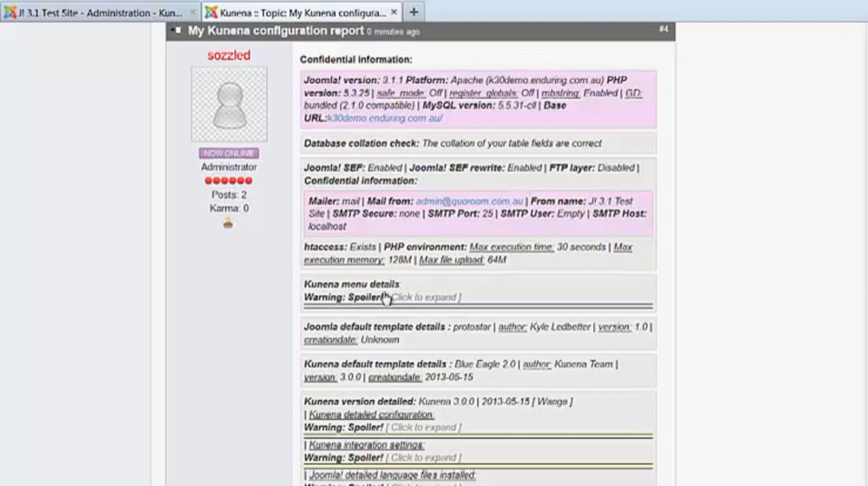
Task: Switch to the J! 3.1 Test Site Administration tab
Action: [100, 13]
